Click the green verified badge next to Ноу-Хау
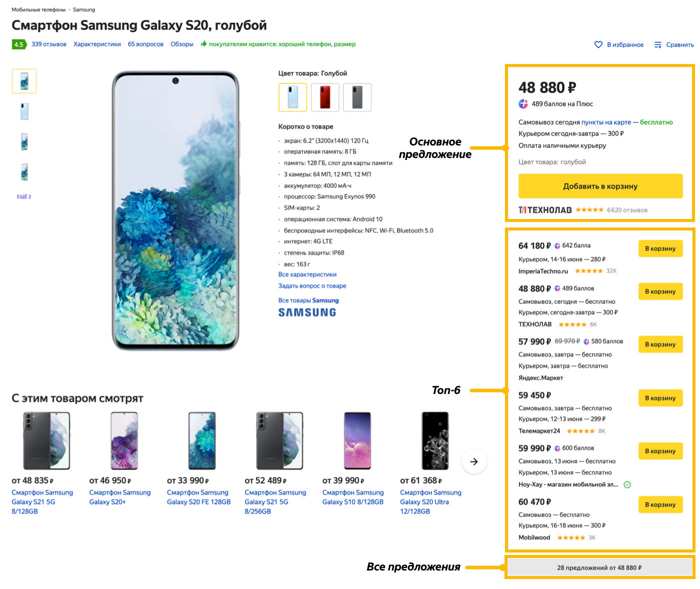 (x=627, y=484)
